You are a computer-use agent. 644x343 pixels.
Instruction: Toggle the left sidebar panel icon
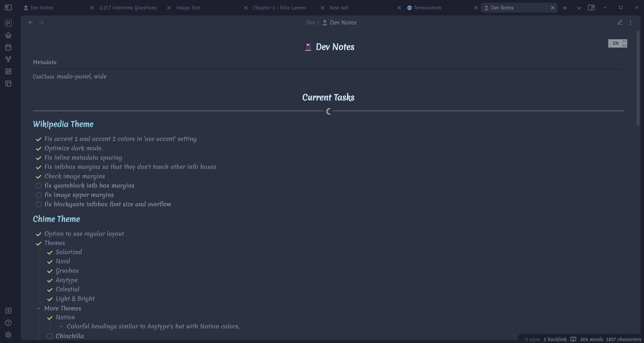point(8,8)
